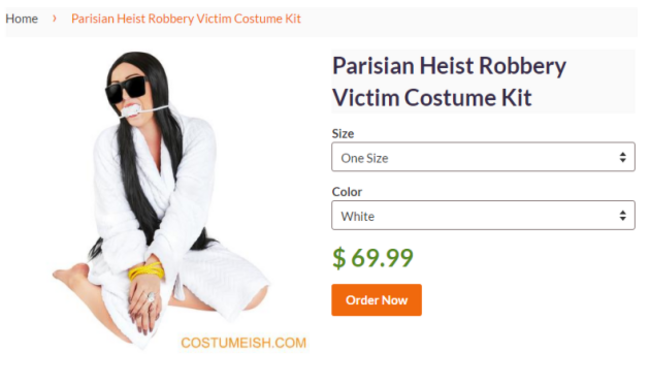Click the black sunglasses in the product photo
Screen dimensions: 650x385
coord(126,90)
